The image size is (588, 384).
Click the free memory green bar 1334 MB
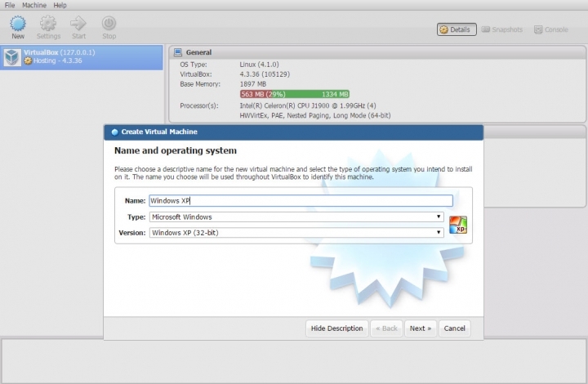point(311,94)
